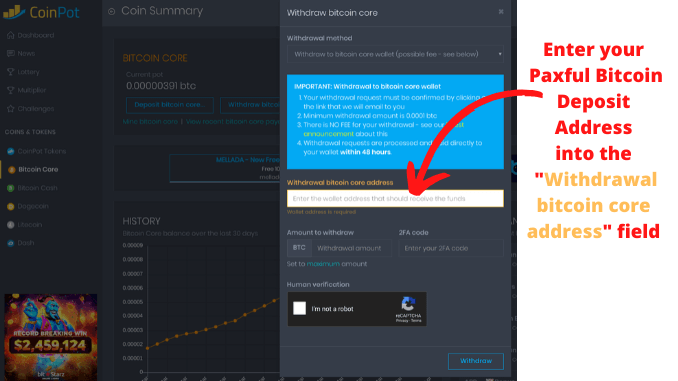Select Bitcoin Cash in sidebar
Image resolution: width=678 pixels, height=381 pixels.
pos(37,188)
